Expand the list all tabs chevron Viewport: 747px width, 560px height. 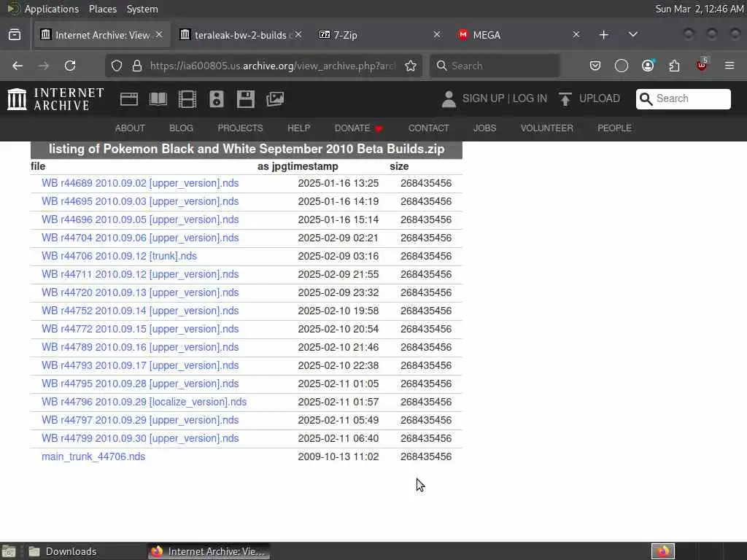(x=633, y=34)
